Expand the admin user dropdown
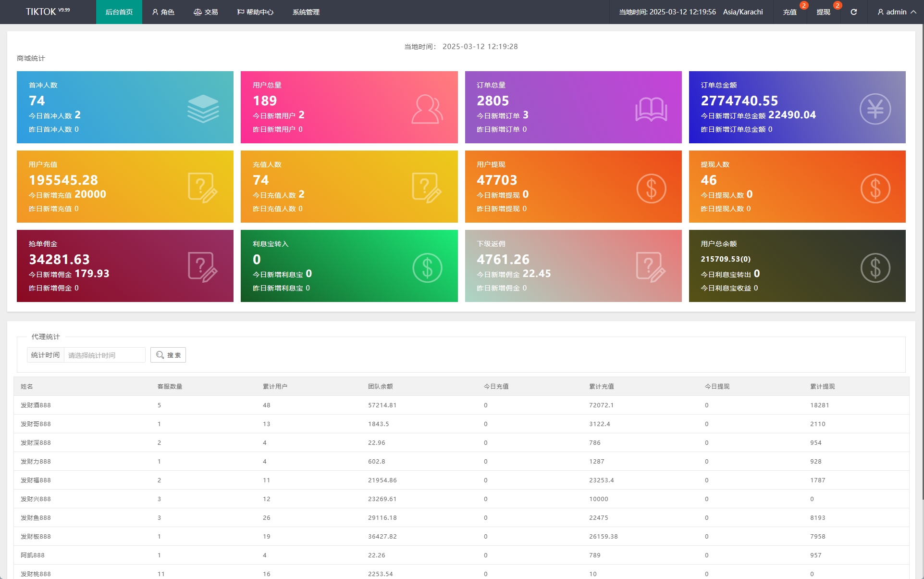The width and height of the screenshot is (924, 579). [896, 12]
